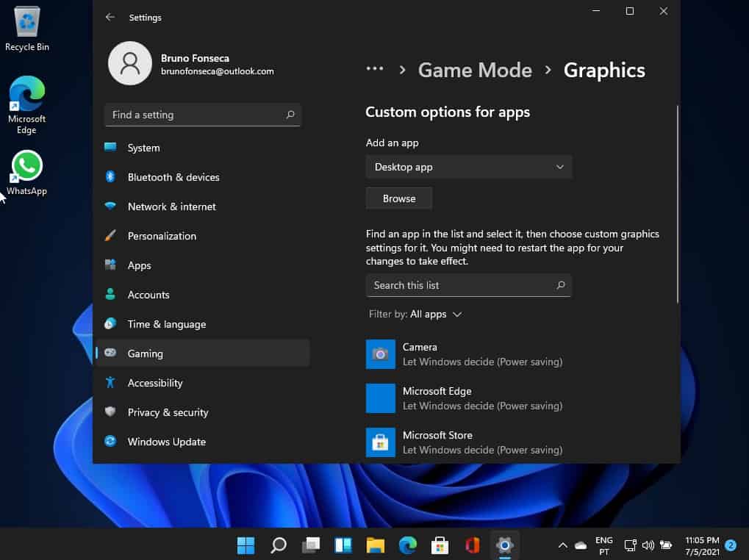Click the search magnifier in Find a setting
This screenshot has height=560, width=749.
coord(290,115)
